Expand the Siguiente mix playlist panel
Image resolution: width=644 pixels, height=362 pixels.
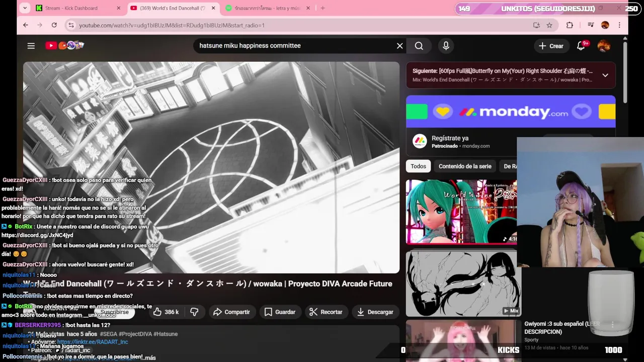(x=605, y=75)
